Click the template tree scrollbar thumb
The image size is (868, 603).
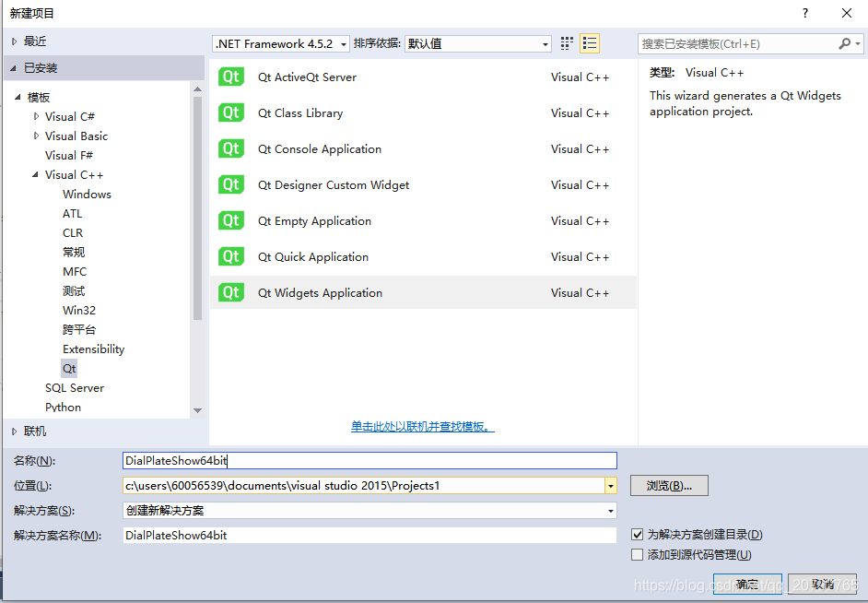point(197,208)
